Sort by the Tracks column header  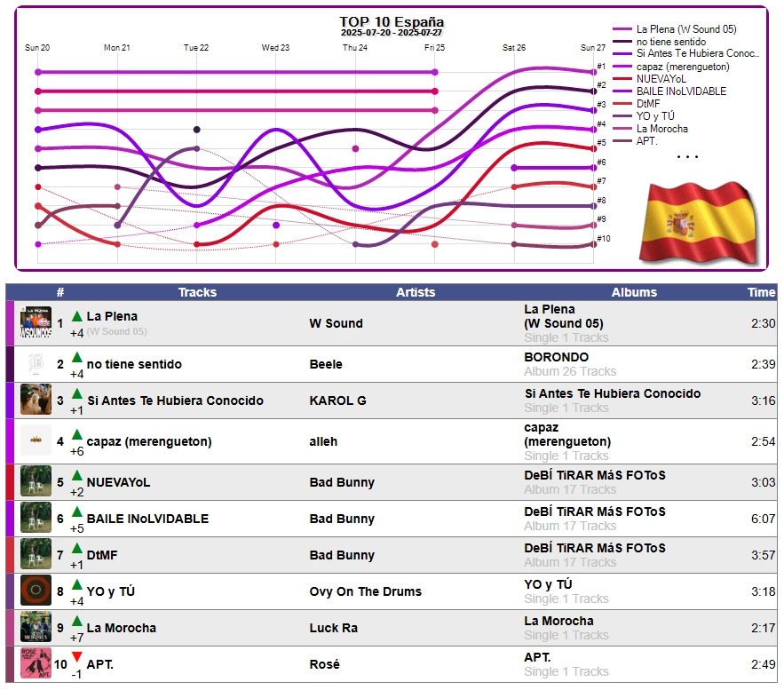(197, 292)
